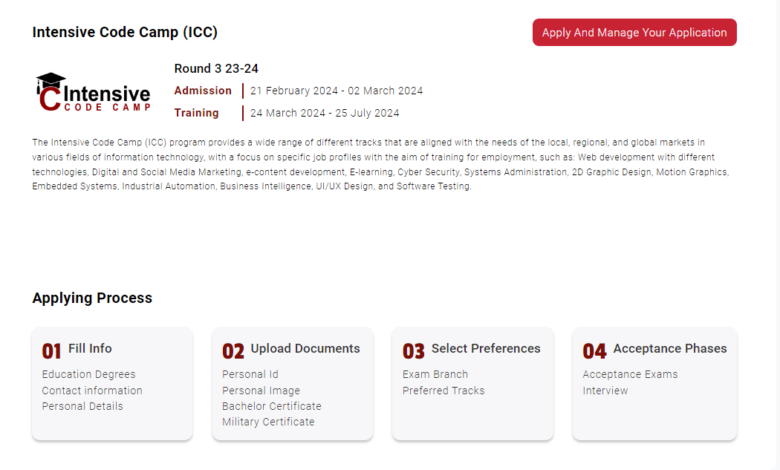Click the 04 step number
This screenshot has width=780, height=470.
coord(594,351)
